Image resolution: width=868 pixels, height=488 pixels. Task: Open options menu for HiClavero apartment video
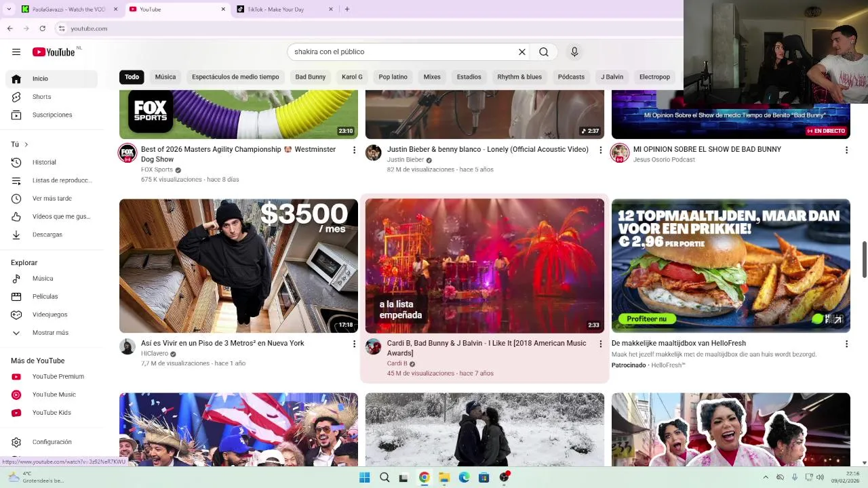pyautogui.click(x=354, y=344)
